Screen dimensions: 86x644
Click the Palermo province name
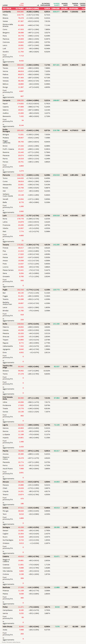pyautogui.click(x=6, y=327)
